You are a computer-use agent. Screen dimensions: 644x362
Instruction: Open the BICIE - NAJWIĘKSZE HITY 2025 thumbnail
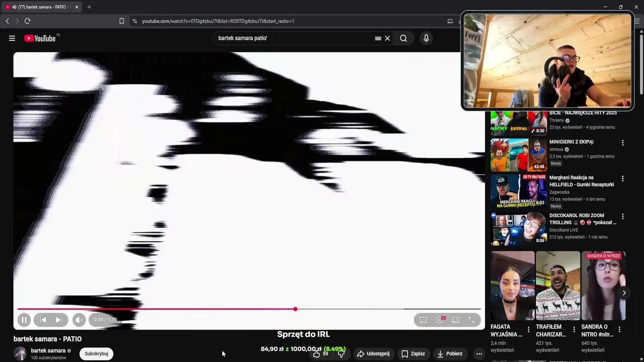tap(519, 123)
